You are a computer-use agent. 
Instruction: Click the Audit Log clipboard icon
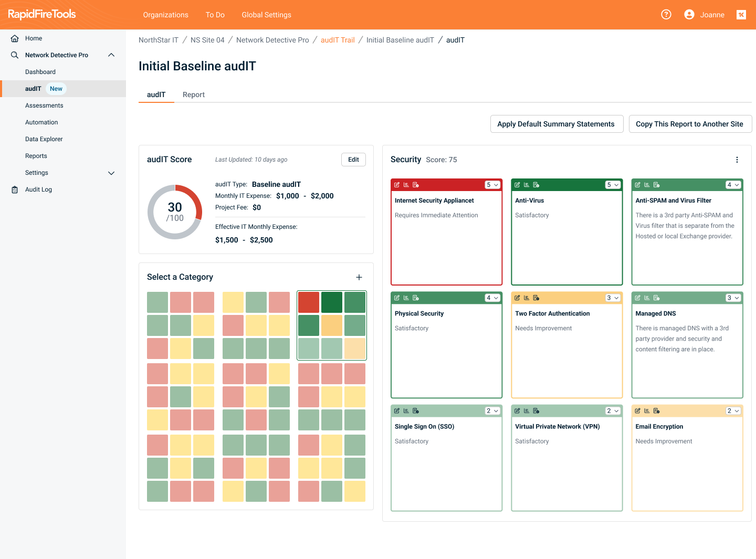click(x=15, y=189)
